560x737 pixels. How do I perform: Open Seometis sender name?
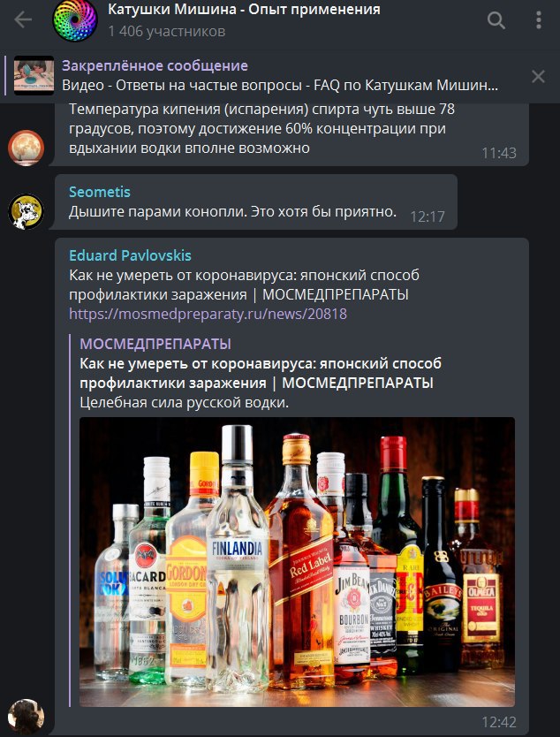coord(100,192)
